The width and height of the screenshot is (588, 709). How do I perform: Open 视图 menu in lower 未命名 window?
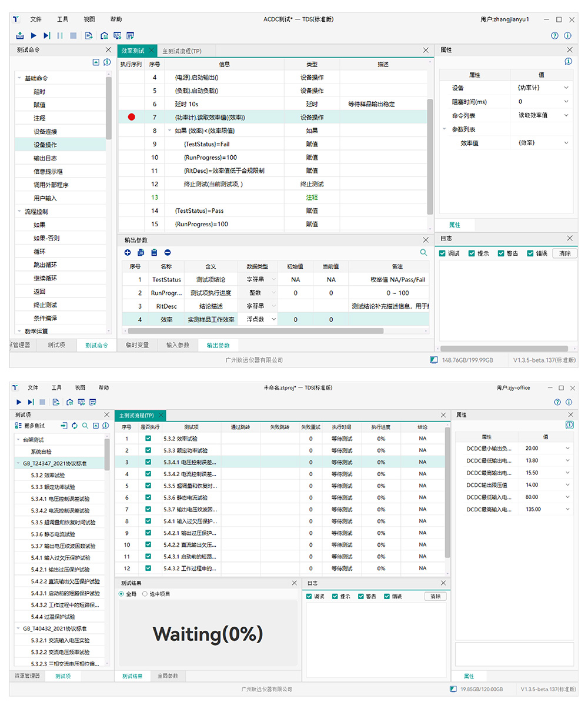click(80, 387)
